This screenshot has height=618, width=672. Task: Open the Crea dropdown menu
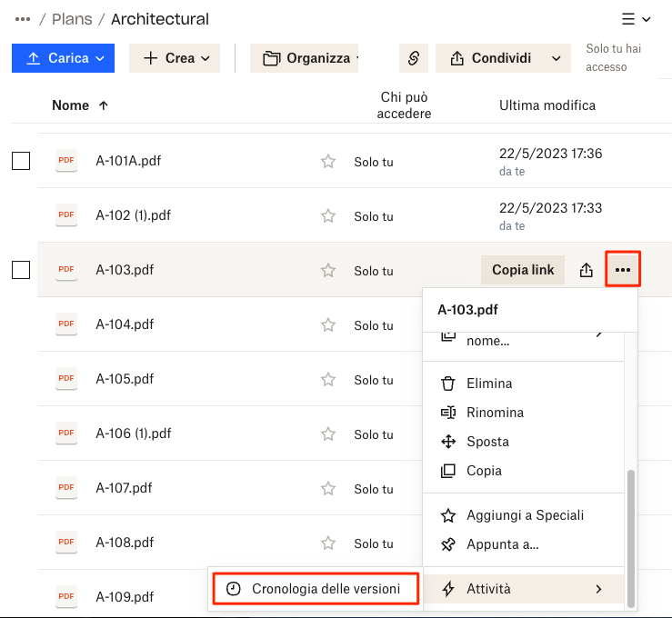pos(176,58)
